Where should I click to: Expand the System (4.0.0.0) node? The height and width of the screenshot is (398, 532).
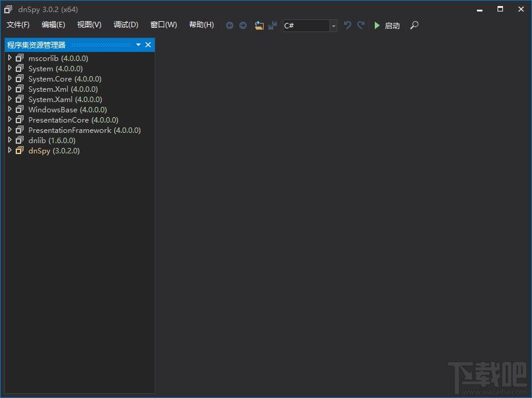pyautogui.click(x=10, y=68)
